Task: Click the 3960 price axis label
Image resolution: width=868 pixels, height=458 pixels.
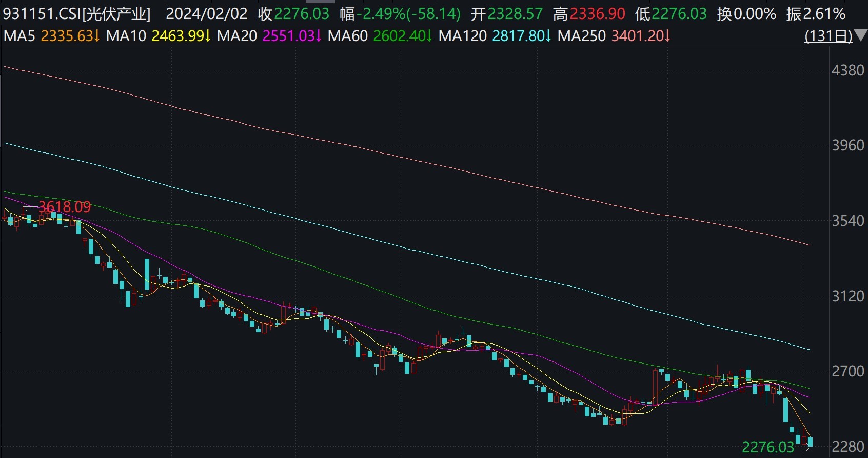Action: (x=848, y=145)
